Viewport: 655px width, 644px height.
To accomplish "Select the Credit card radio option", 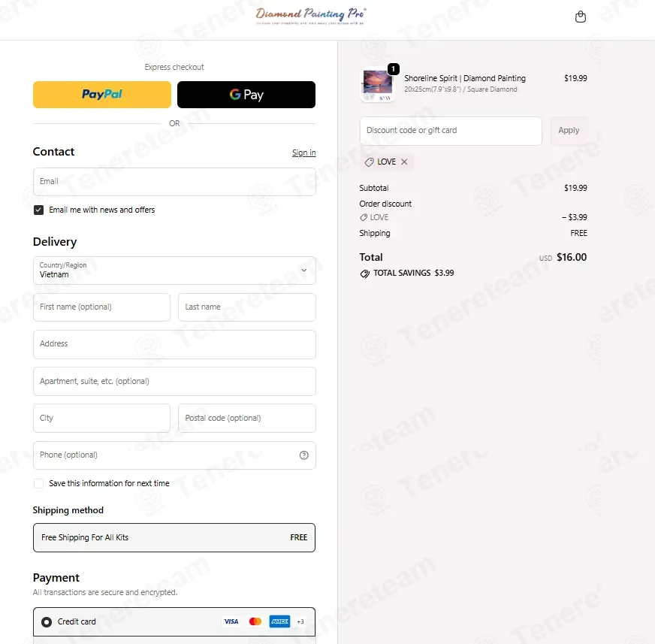I will (x=47, y=622).
